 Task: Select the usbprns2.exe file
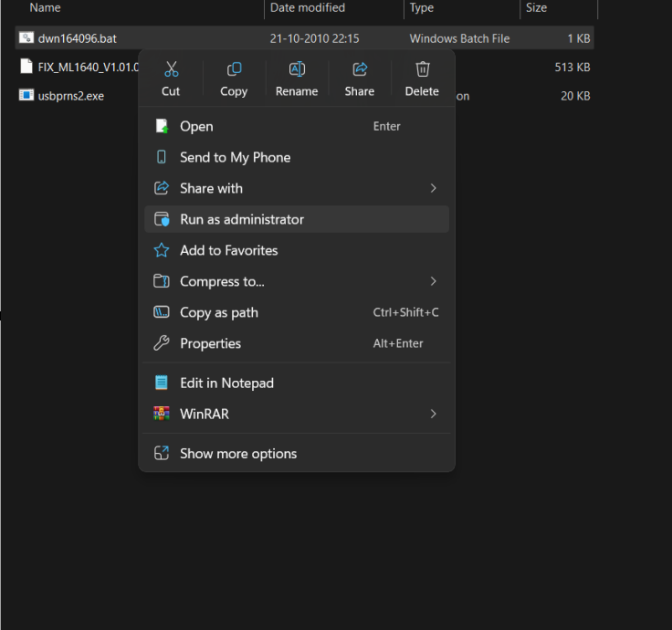pos(70,95)
